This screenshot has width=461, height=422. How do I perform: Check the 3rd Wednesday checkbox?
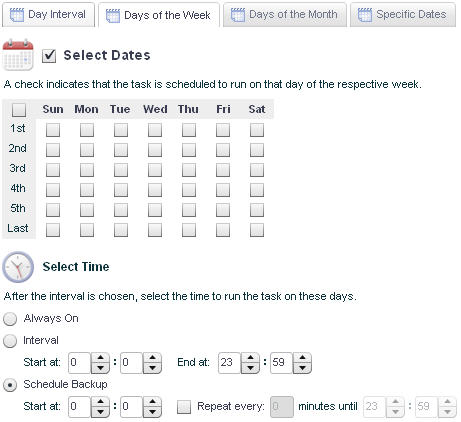click(155, 170)
